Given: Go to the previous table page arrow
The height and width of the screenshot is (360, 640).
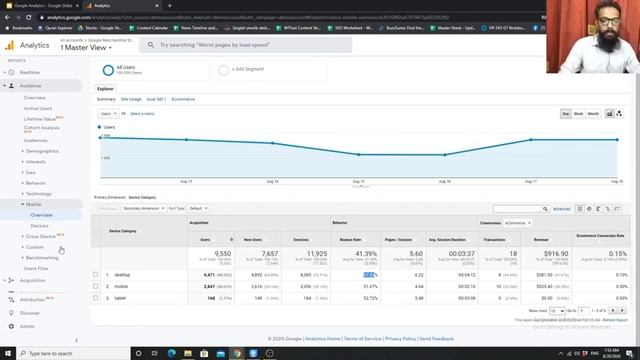Looking at the screenshot, I should click(613, 311).
